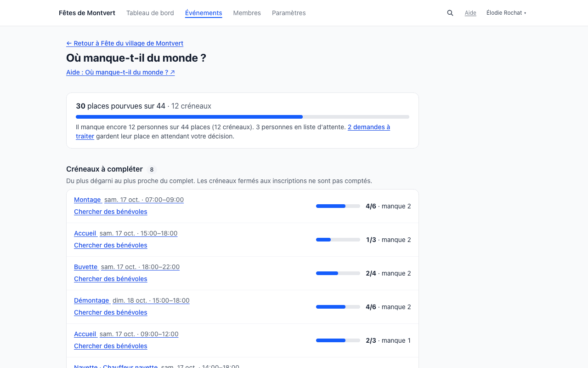The height and width of the screenshot is (368, 588).
Task: Return to Fête du village de Montvert
Action: click(x=124, y=43)
